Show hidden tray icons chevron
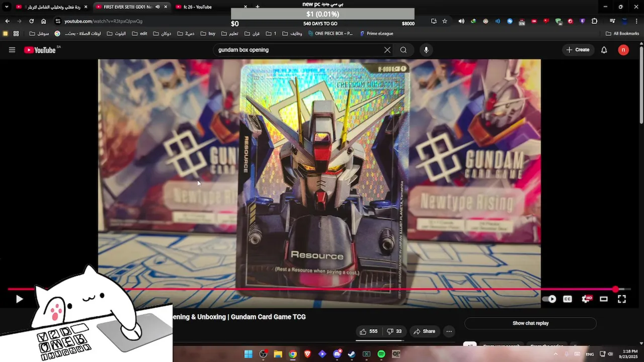The height and width of the screenshot is (362, 644). 557,354
